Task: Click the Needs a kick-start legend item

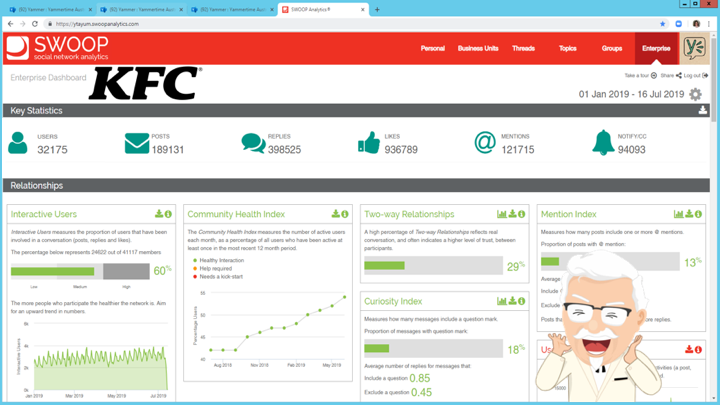Action: 218,277
